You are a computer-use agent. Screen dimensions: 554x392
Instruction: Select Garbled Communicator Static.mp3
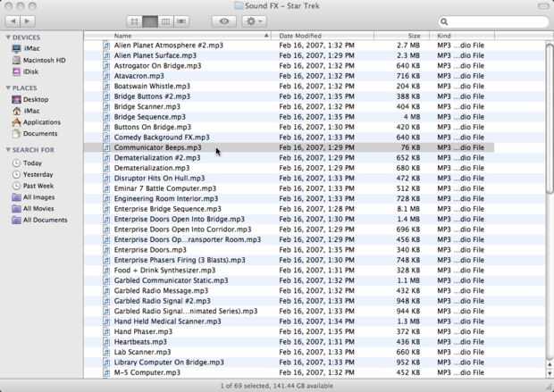click(171, 280)
